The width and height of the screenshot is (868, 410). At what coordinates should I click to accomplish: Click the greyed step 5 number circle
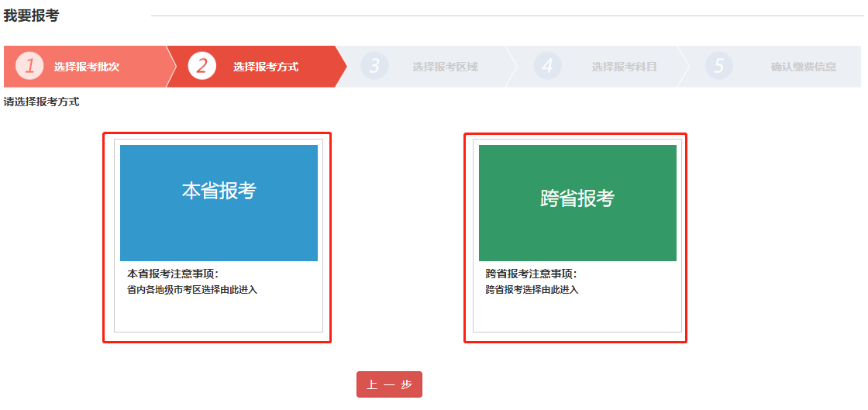coord(718,66)
